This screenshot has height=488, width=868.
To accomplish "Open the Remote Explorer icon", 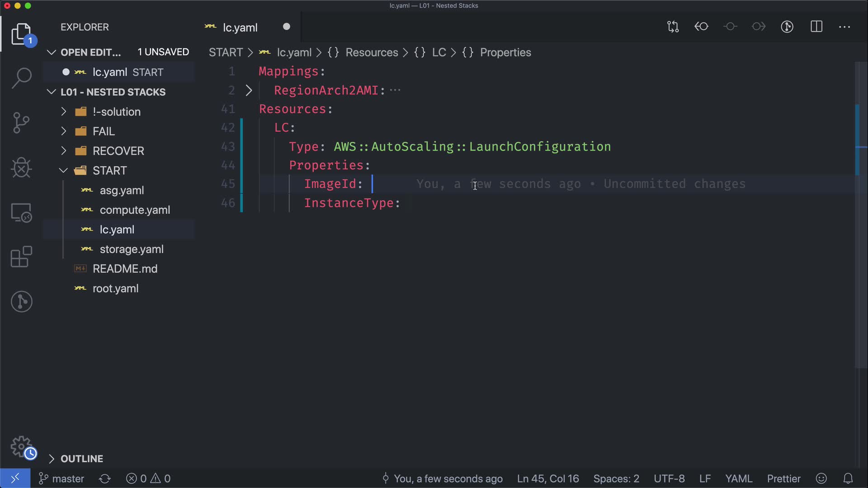I will (x=21, y=212).
